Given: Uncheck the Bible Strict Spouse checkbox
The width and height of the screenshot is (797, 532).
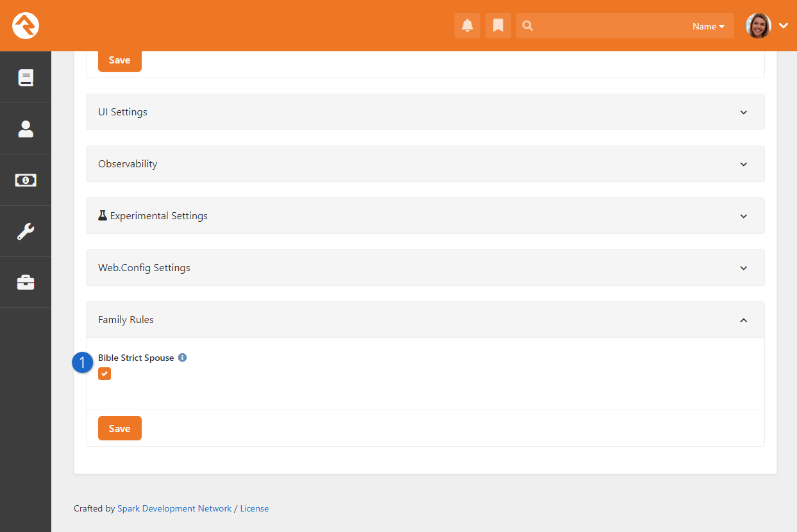Looking at the screenshot, I should coord(105,374).
